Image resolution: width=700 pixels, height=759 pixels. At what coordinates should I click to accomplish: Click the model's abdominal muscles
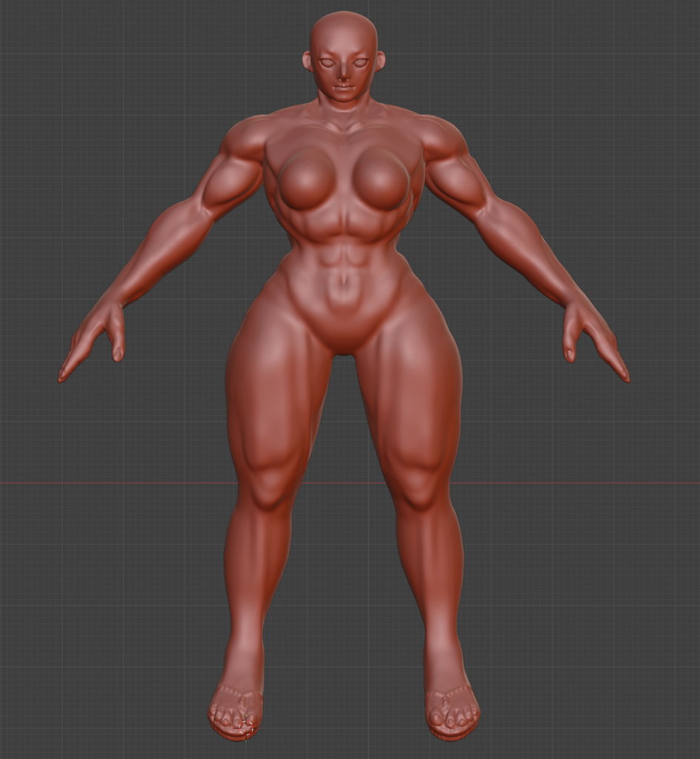(x=343, y=252)
